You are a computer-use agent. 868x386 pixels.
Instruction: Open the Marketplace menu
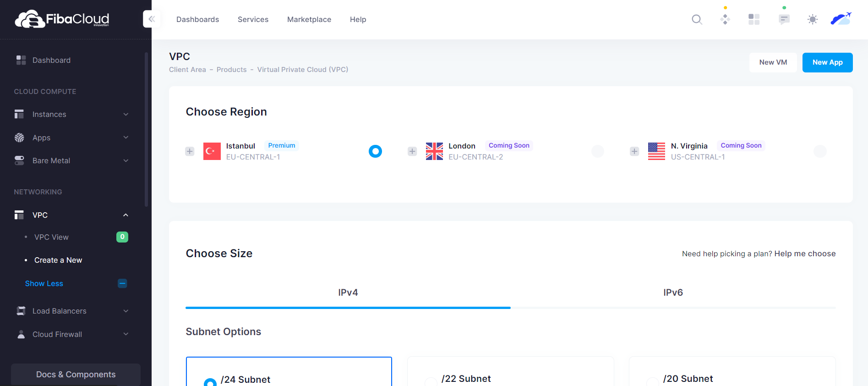click(309, 19)
